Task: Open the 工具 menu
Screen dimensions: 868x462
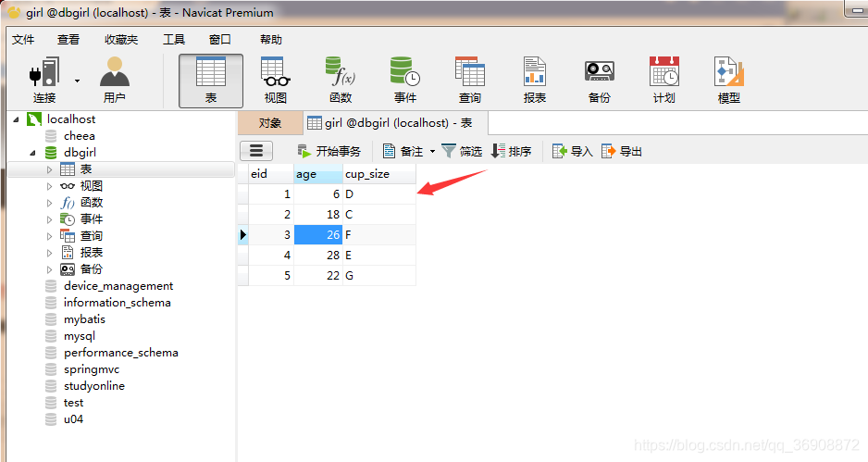Action: 174,39
